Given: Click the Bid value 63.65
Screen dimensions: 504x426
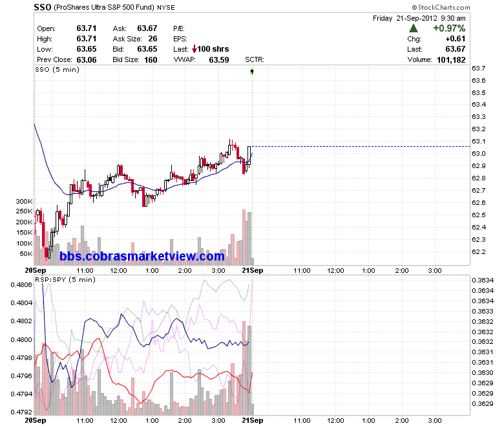Looking at the screenshot, I should pos(147,49).
